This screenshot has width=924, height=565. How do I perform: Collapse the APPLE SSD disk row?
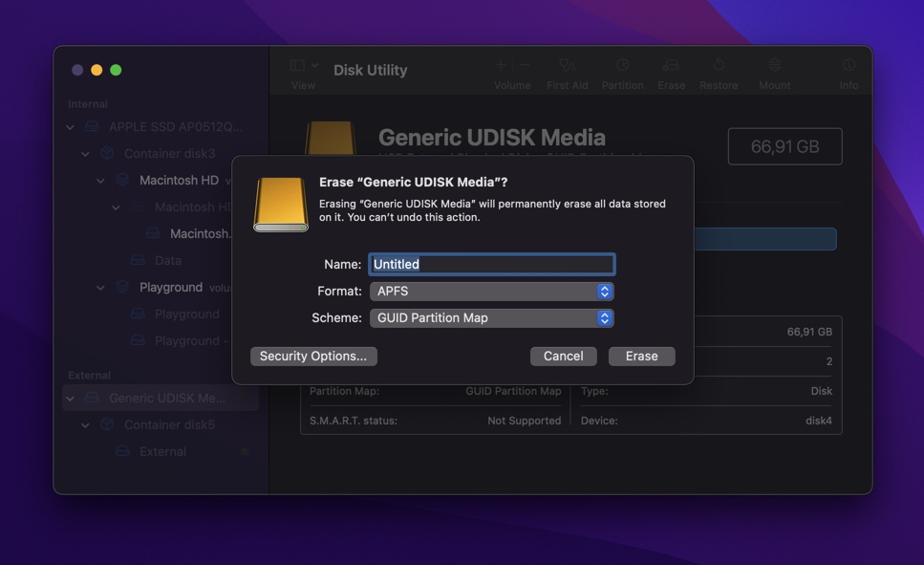(x=70, y=127)
